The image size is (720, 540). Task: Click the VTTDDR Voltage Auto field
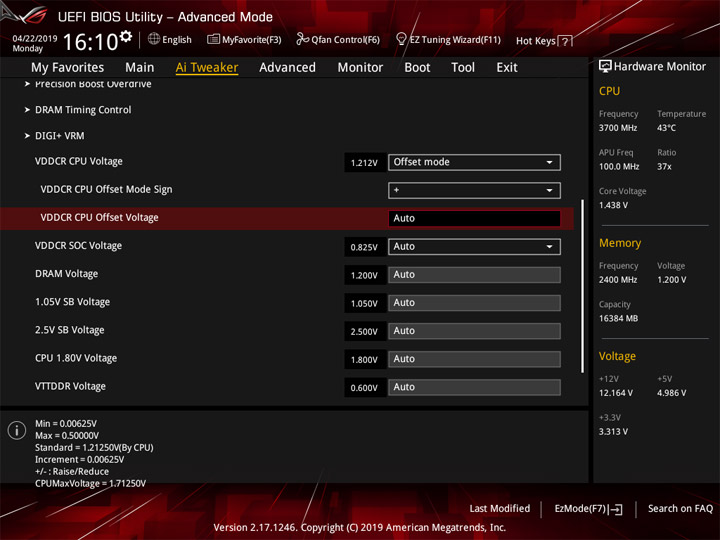tap(474, 387)
